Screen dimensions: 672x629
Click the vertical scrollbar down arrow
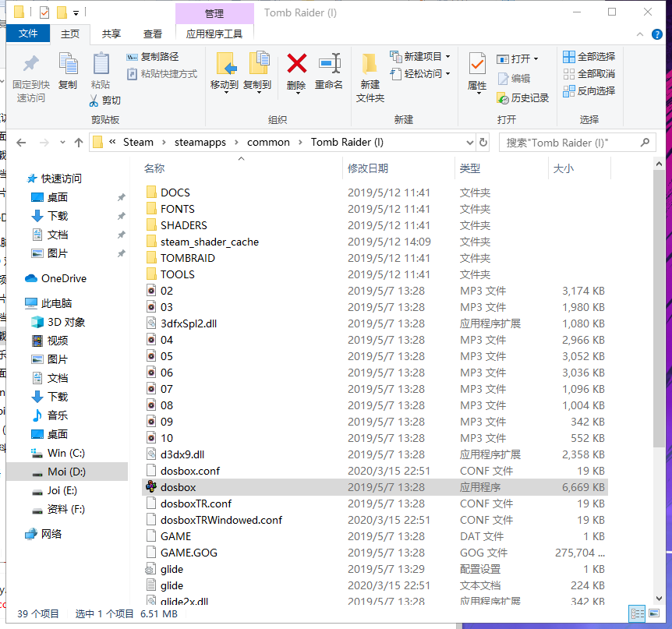point(659,598)
